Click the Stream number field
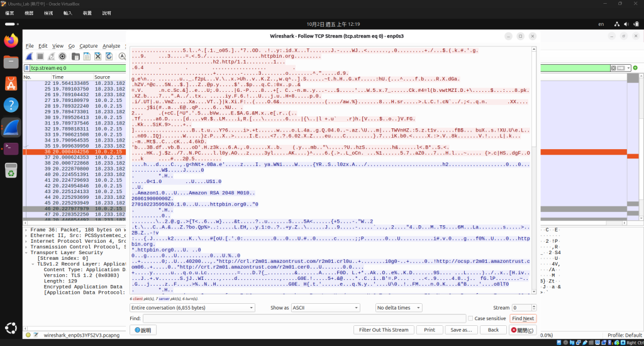 [x=521, y=308]
